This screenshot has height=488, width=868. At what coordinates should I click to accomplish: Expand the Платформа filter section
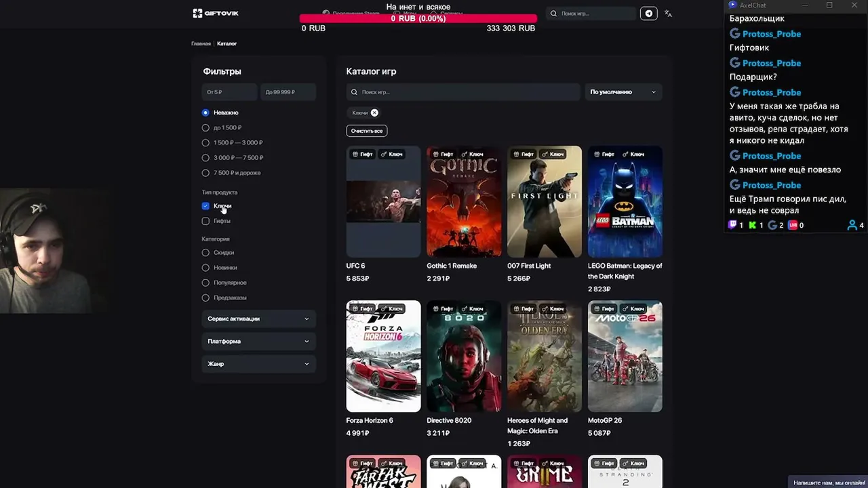[258, 342]
